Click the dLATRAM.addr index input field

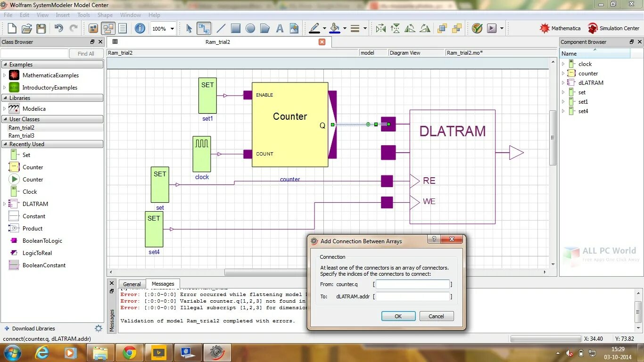(413, 296)
